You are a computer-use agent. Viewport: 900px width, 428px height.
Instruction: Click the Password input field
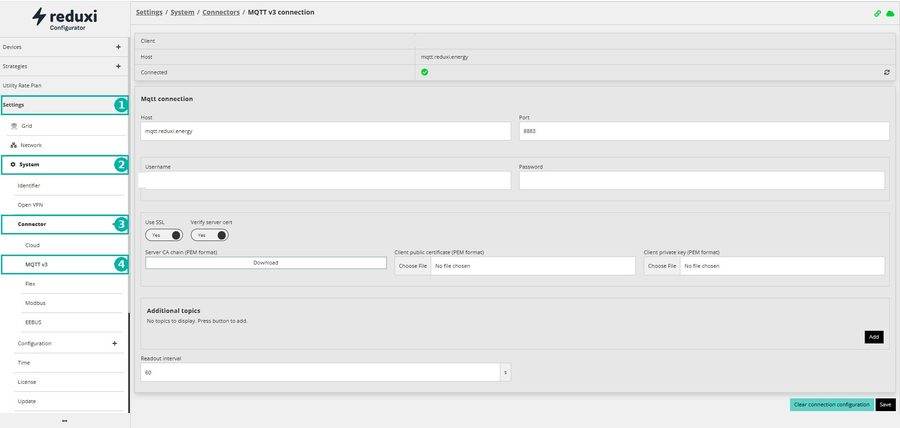pos(701,180)
